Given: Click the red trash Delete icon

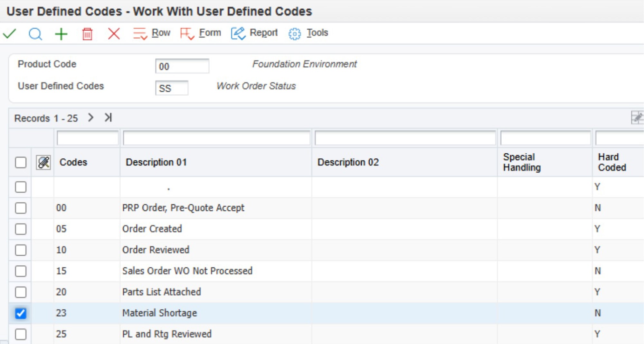Looking at the screenshot, I should [x=87, y=33].
